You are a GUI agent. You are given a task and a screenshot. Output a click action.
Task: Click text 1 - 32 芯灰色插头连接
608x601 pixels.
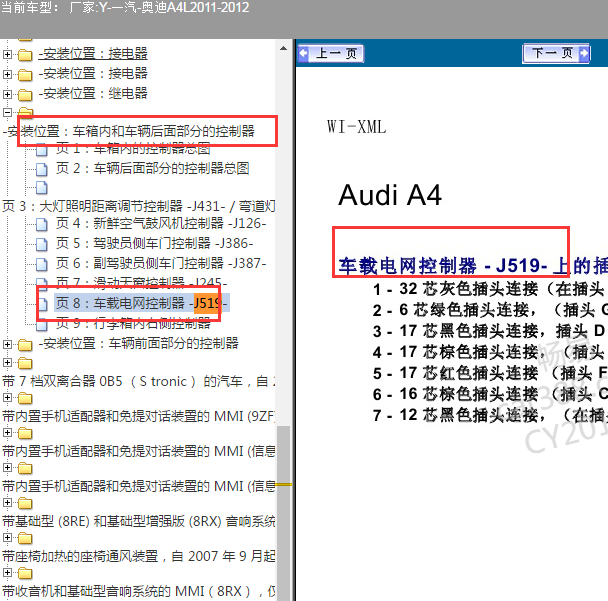[490, 289]
